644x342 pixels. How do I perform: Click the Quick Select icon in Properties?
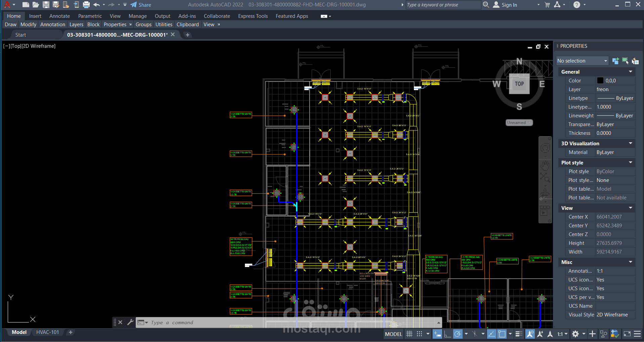635,61
